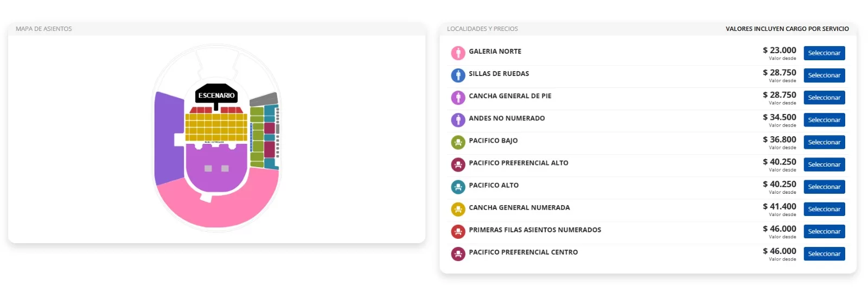Choose Seleccionar next to Pacifico Preferencial Alto
This screenshot has width=868, height=292.
[824, 164]
